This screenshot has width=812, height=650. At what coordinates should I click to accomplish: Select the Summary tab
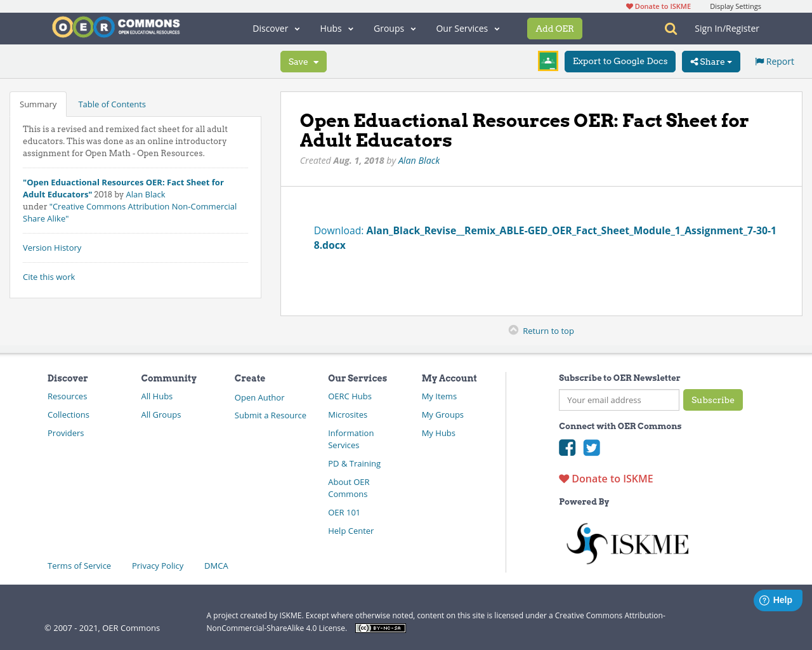point(37,103)
